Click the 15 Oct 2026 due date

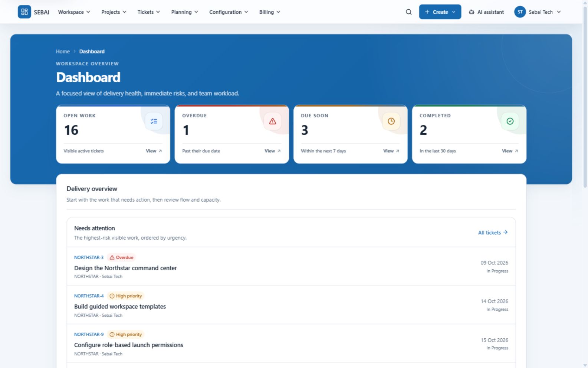click(x=495, y=340)
